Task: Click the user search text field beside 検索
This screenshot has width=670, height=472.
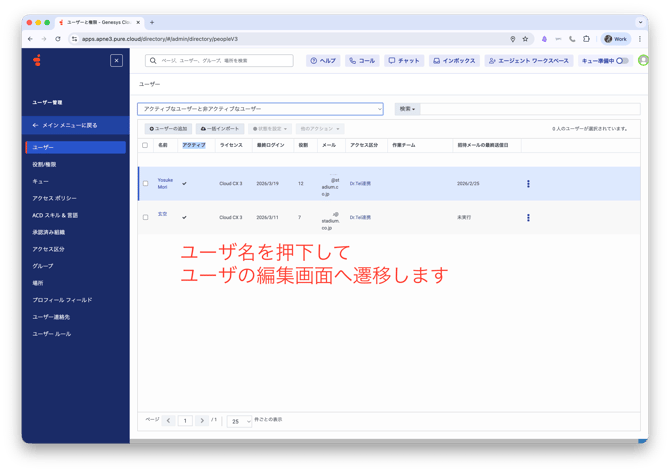Action: [x=530, y=109]
